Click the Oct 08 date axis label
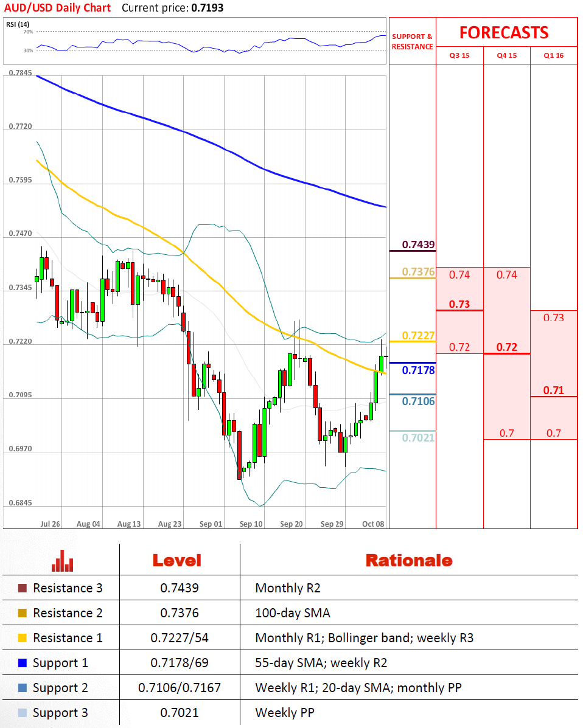The width and height of the screenshot is (583, 728). click(373, 524)
